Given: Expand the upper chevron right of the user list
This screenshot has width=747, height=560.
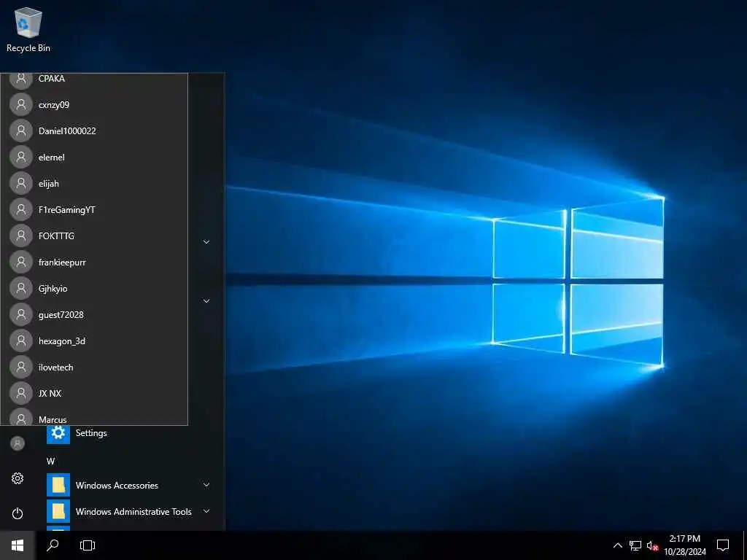Looking at the screenshot, I should 206,242.
